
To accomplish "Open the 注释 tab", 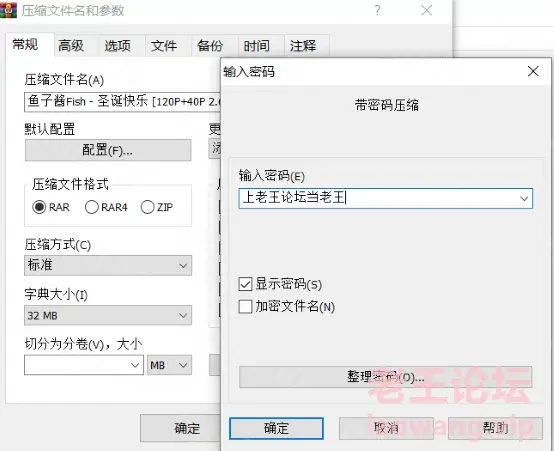I will coord(303,46).
